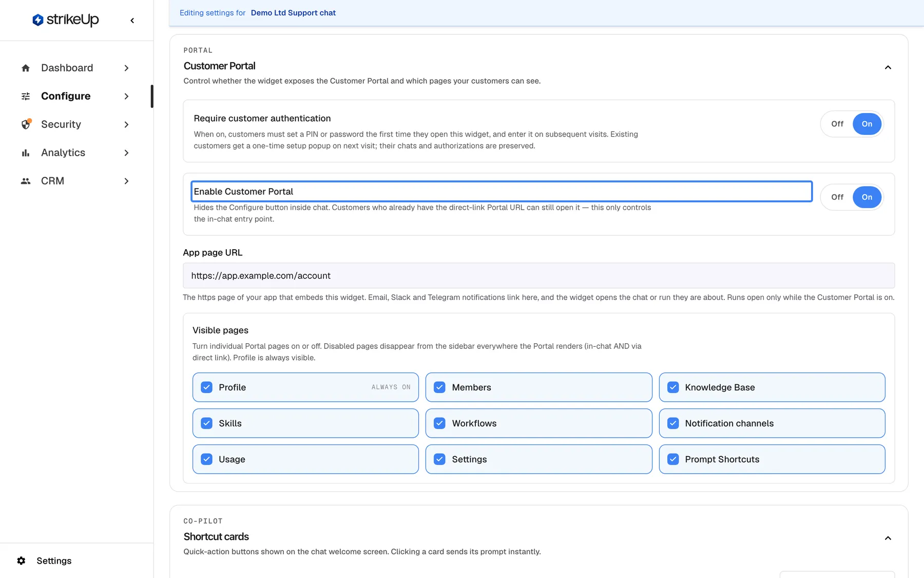This screenshot has height=578, width=924.
Task: Click the Settings gear icon
Action: point(21,561)
